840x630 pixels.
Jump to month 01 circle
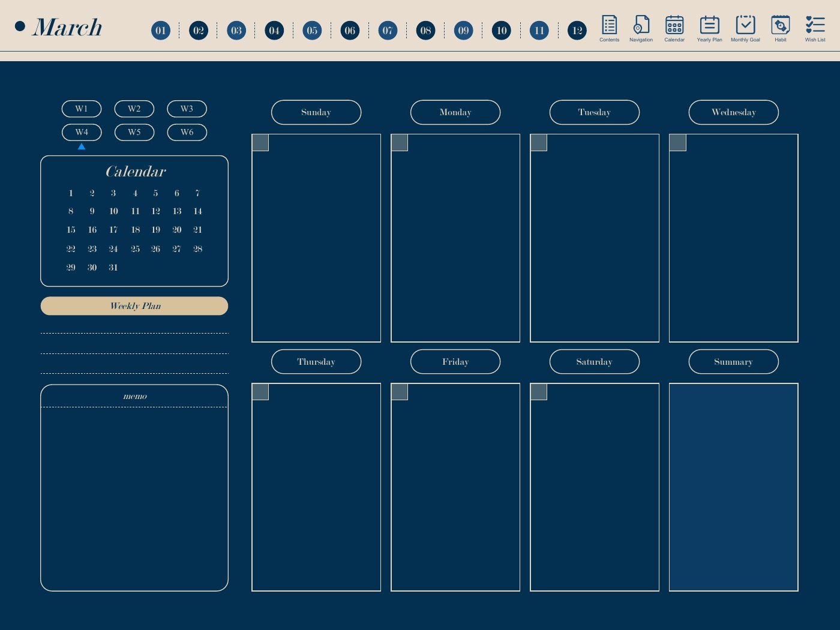pyautogui.click(x=161, y=31)
